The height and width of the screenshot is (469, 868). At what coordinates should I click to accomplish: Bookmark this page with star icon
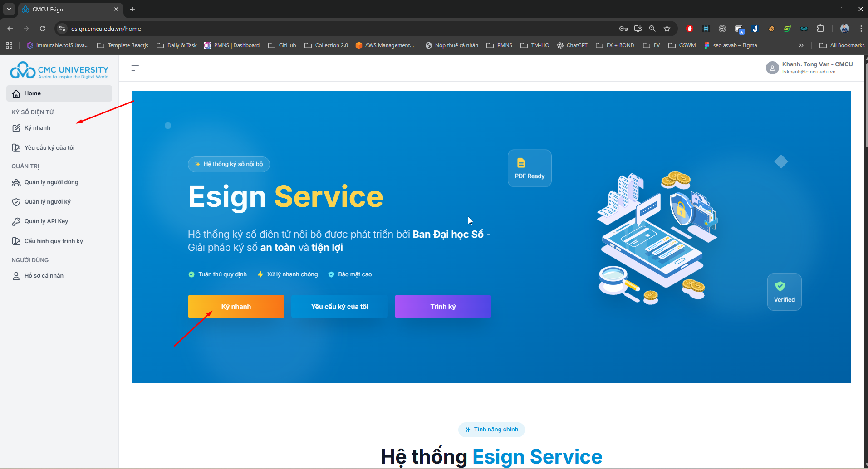(667, 29)
